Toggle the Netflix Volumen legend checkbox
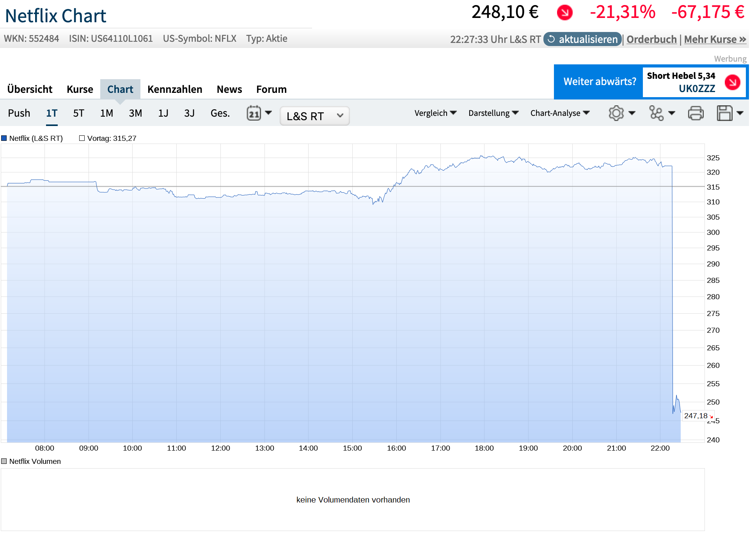This screenshot has width=756, height=538. [x=4, y=461]
